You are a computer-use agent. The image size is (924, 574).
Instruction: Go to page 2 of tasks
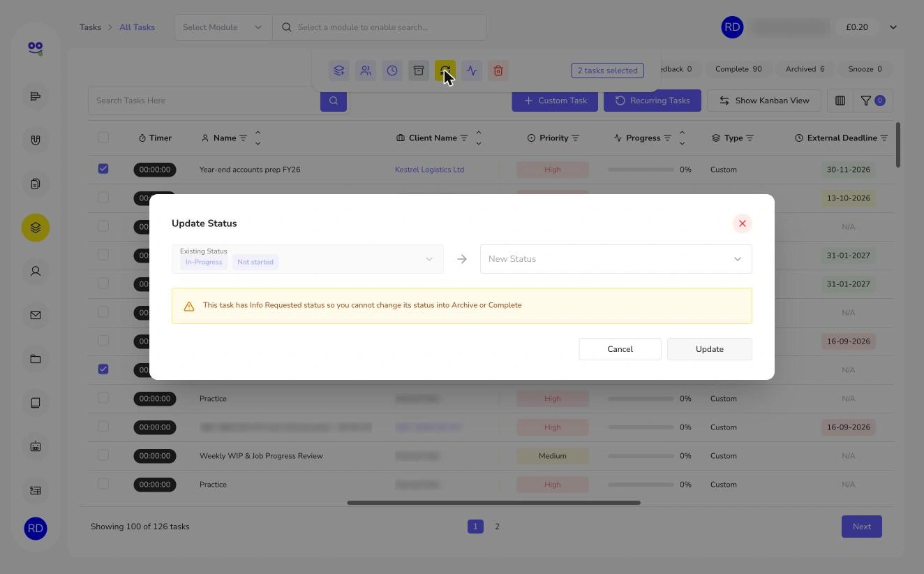pos(498,527)
